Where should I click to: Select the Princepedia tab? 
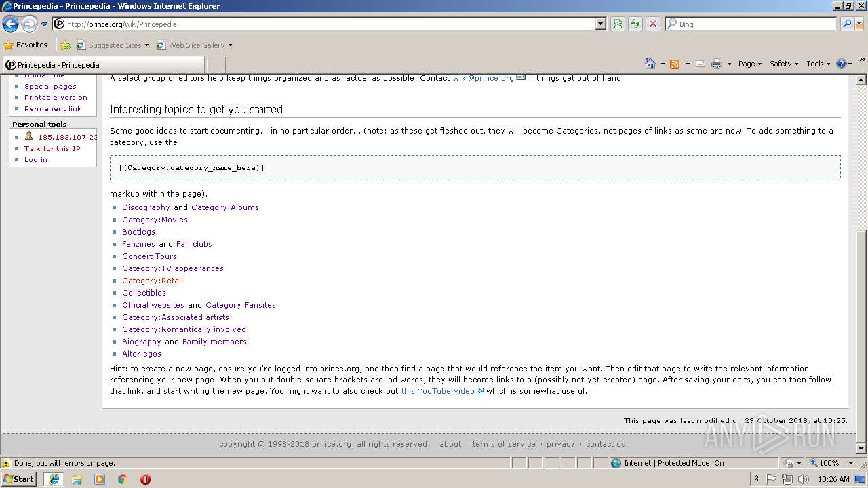tap(102, 65)
